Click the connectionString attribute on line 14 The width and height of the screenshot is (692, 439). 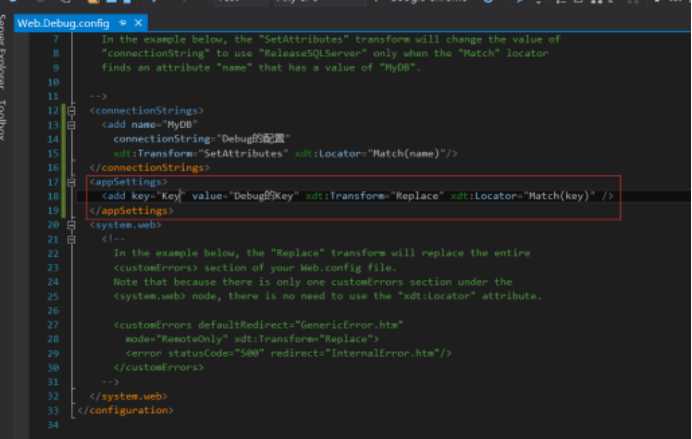pos(202,139)
